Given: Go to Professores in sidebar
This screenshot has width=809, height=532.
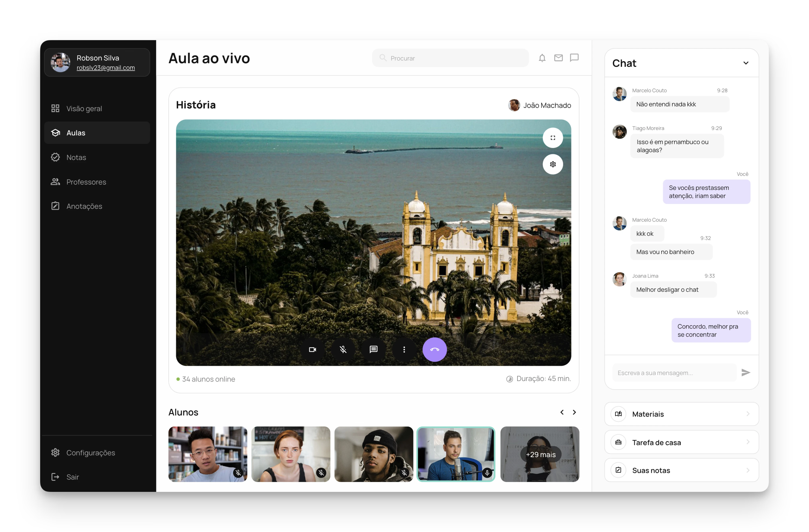Looking at the screenshot, I should coord(86,182).
